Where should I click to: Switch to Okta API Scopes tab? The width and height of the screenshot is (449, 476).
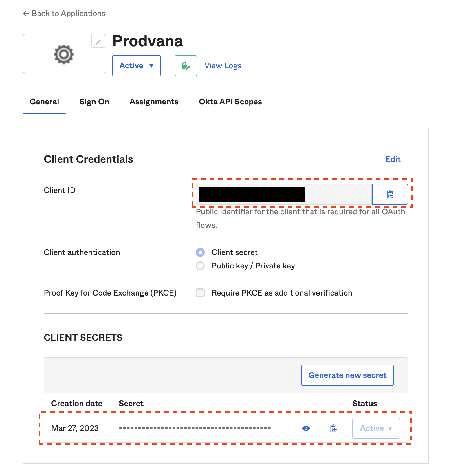pyautogui.click(x=230, y=102)
